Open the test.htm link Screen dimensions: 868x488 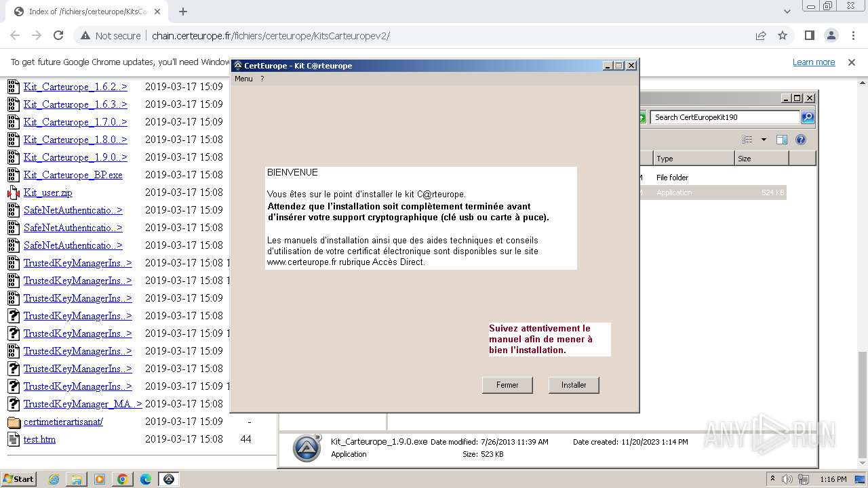[x=39, y=439]
